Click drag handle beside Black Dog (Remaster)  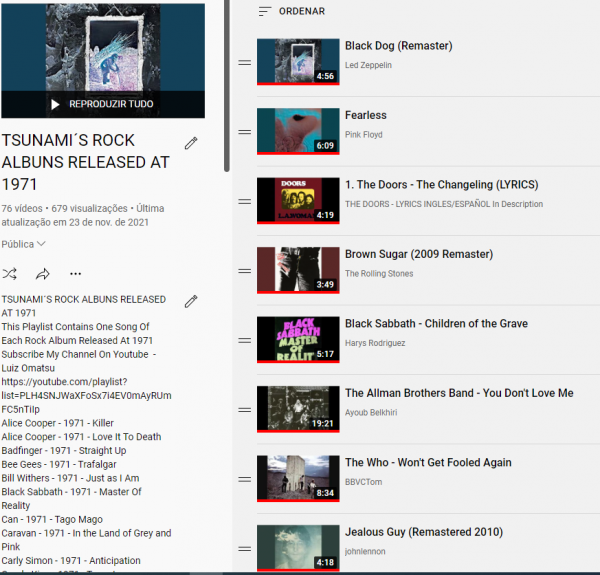tap(244, 62)
